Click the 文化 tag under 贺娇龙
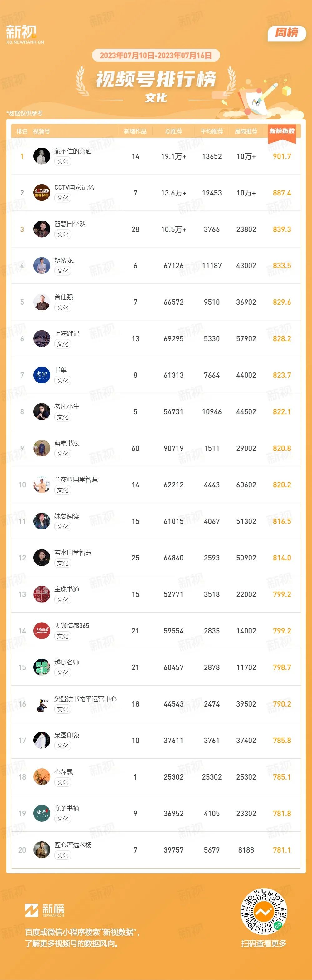This screenshot has height=980, width=312. [63, 271]
